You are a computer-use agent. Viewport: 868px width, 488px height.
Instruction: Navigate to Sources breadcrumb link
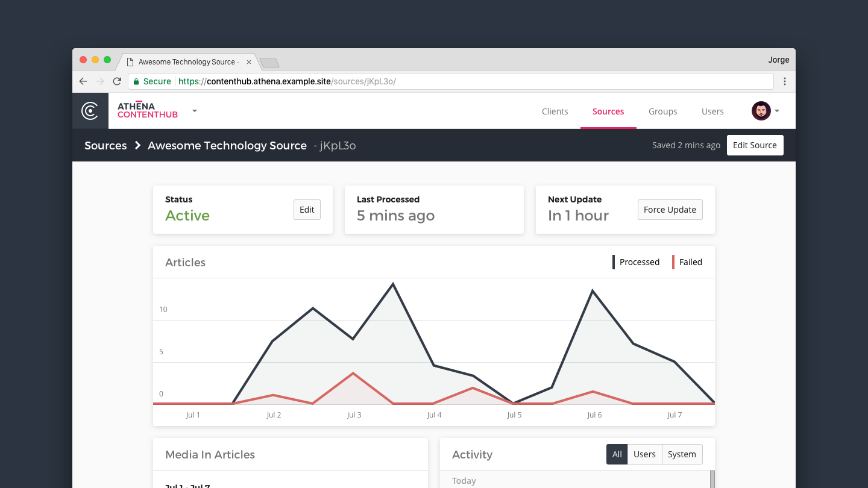[x=105, y=145]
